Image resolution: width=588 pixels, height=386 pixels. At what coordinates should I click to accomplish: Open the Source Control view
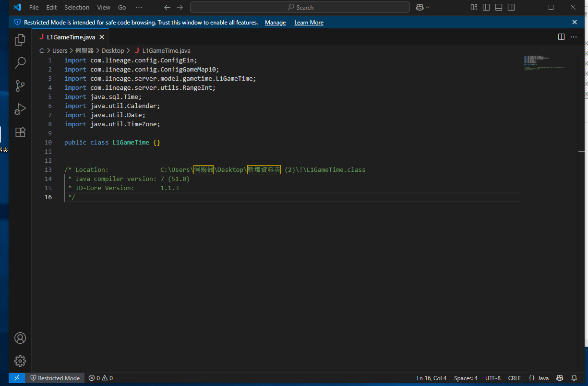[20, 86]
